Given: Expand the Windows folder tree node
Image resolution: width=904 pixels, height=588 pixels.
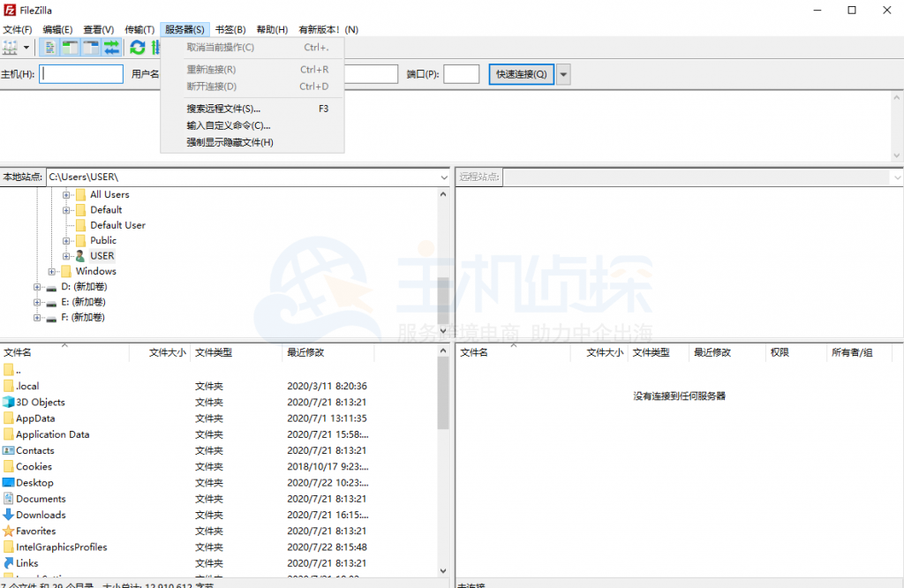Looking at the screenshot, I should (52, 272).
